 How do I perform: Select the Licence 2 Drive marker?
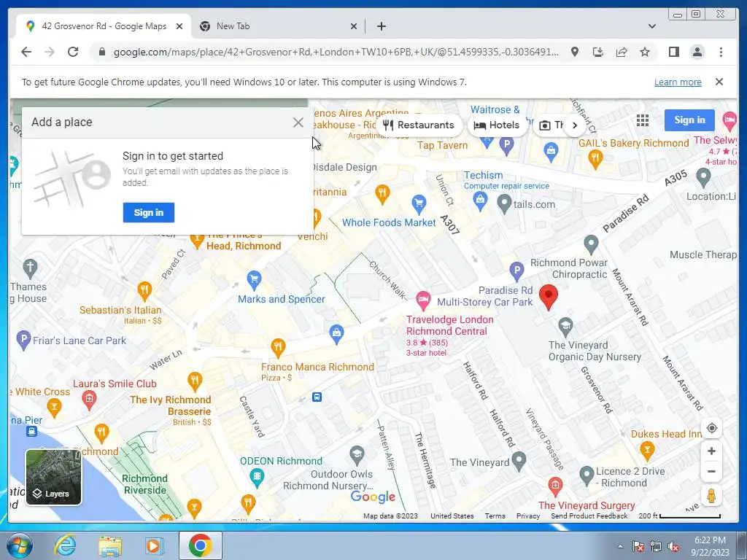(587, 474)
